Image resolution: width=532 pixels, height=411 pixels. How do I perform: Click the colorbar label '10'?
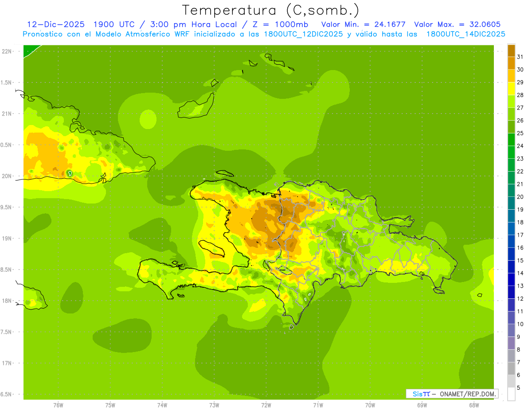point(520,324)
